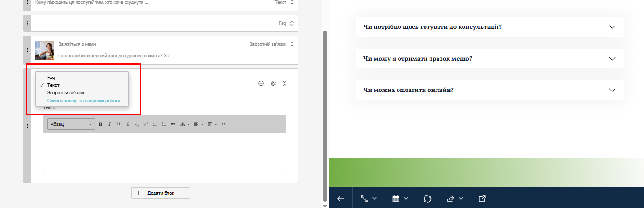The image size is (644, 208).
Task: Click 'Список послуг та напрямів роботи' link
Action: point(83,101)
